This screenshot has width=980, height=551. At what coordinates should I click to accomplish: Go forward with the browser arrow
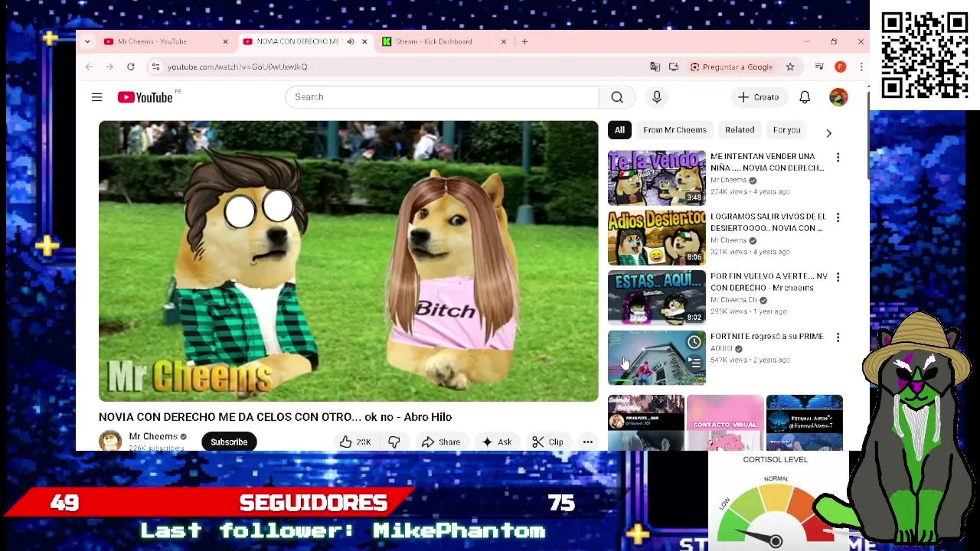click(109, 67)
